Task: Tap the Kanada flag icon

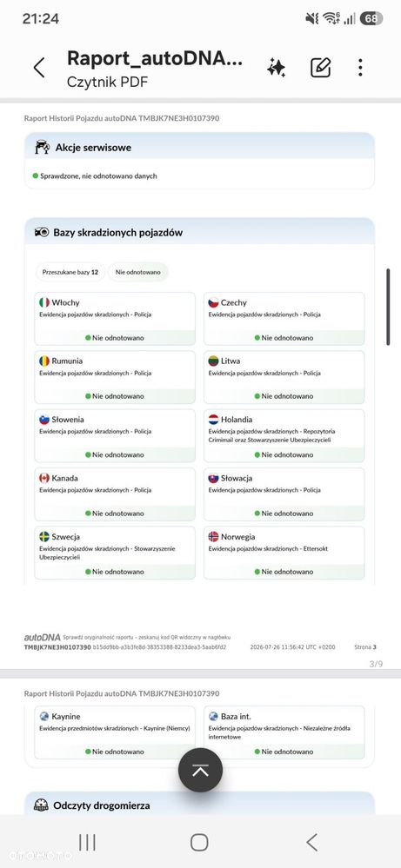Action: (44, 478)
